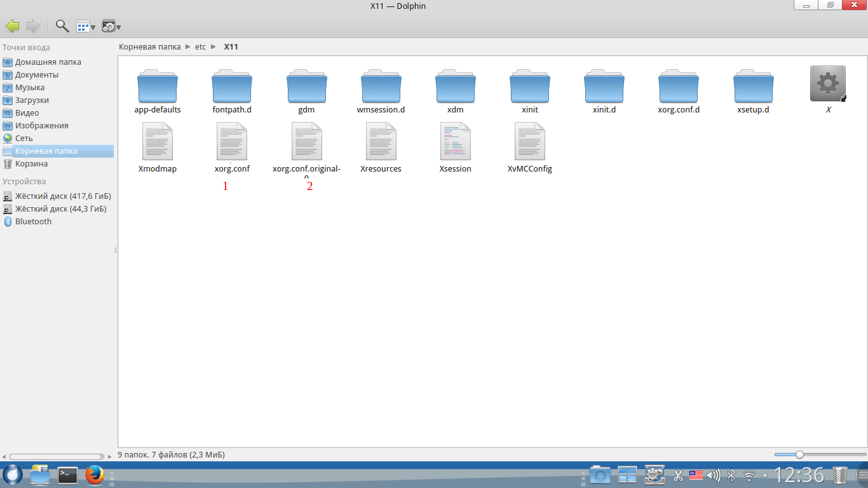Open the Dolphin settings gear dropdown
This screenshot has height=488, width=868.
click(x=111, y=26)
